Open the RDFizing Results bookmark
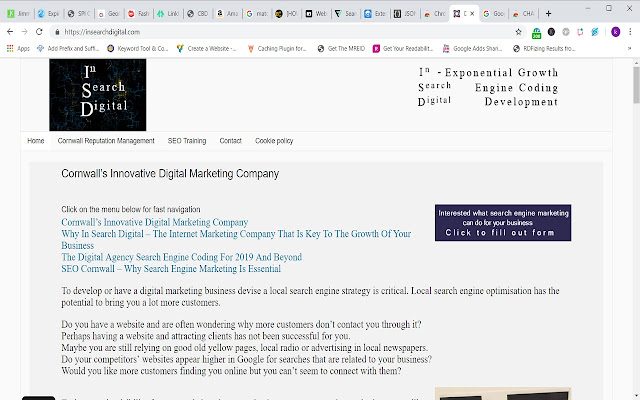This screenshot has height=400, width=640. pyautogui.click(x=544, y=49)
